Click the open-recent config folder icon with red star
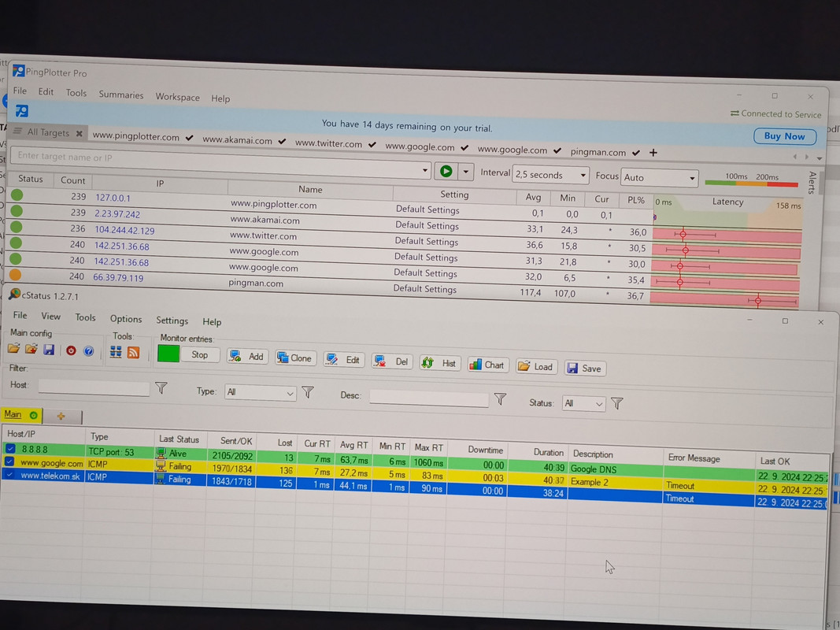840x630 pixels. tap(31, 350)
